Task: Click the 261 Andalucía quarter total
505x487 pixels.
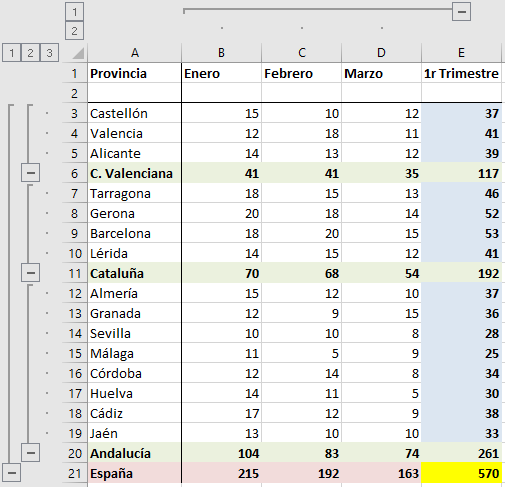Action: tap(461, 453)
